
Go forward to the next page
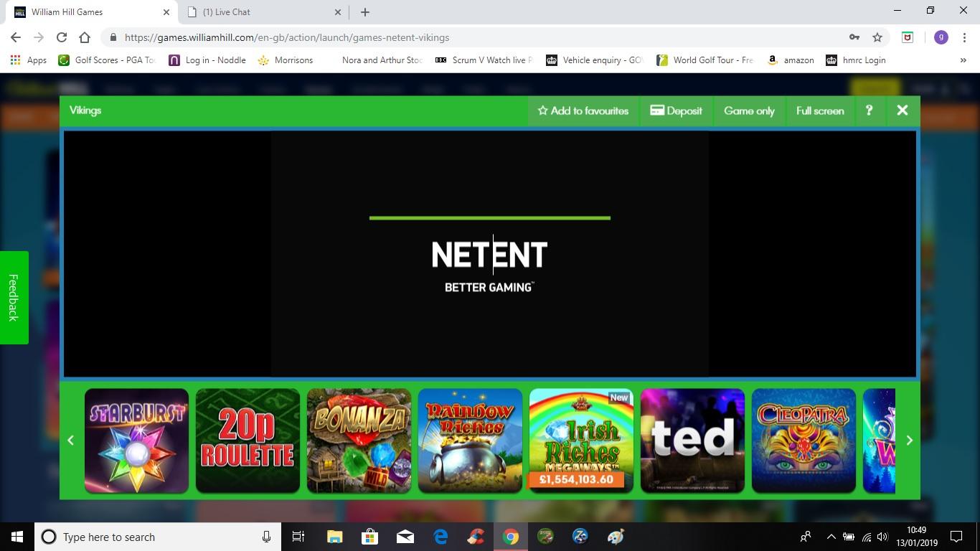pos(39,37)
